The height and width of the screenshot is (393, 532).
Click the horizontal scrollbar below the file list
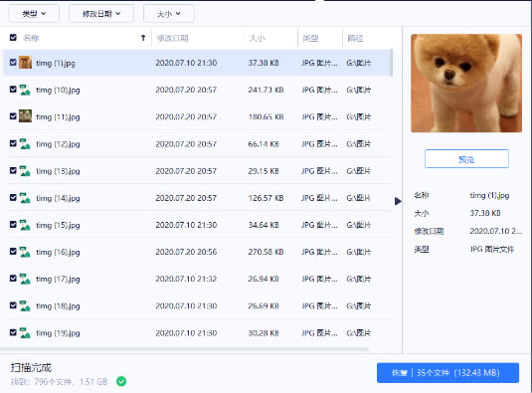coord(184,349)
